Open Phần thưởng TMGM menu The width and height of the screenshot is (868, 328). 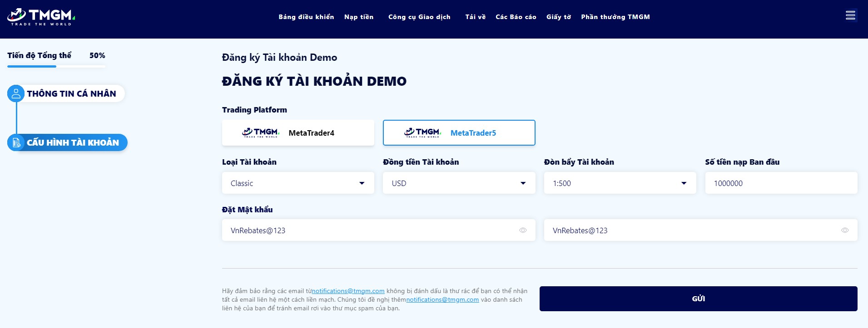click(x=615, y=17)
